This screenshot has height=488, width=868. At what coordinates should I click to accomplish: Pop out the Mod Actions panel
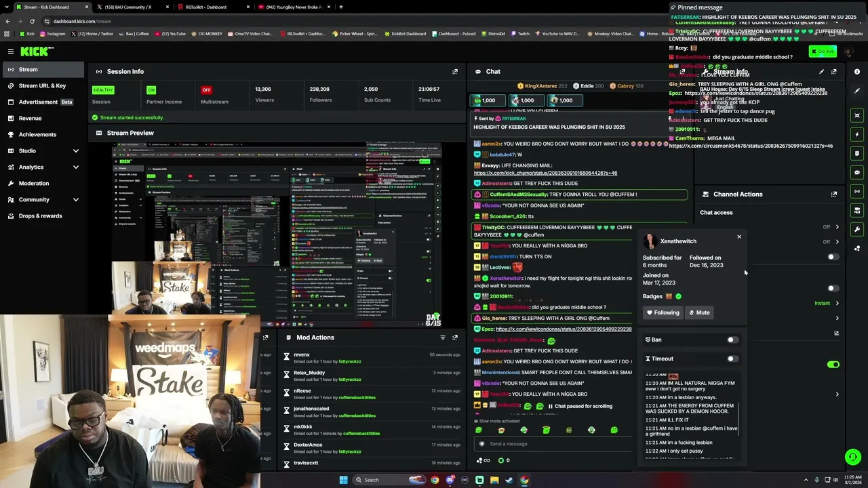tap(455, 338)
